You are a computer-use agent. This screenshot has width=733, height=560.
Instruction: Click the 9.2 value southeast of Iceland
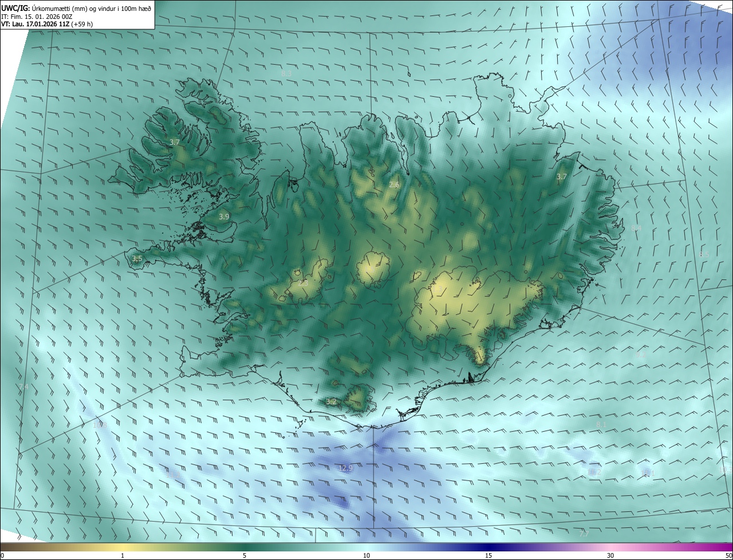(x=640, y=355)
